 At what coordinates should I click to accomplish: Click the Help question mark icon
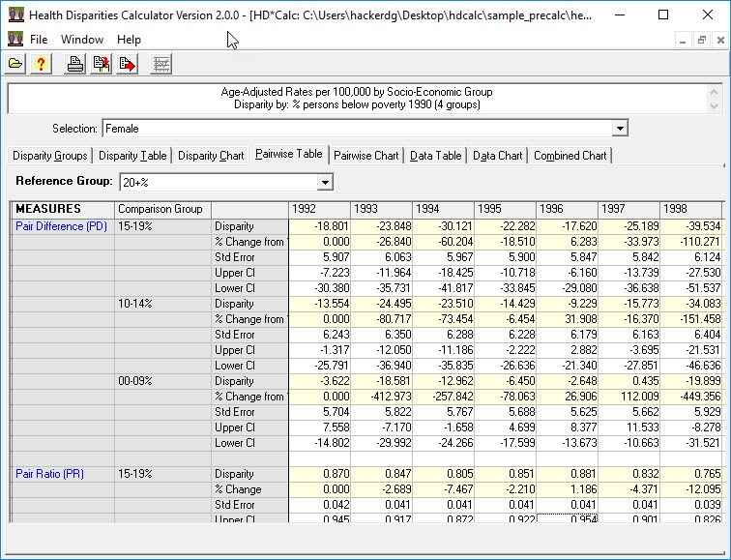pos(40,65)
